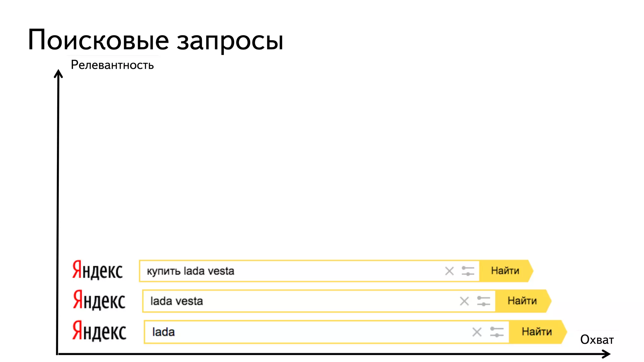Select the 'Релевантность' axis label

(112, 65)
